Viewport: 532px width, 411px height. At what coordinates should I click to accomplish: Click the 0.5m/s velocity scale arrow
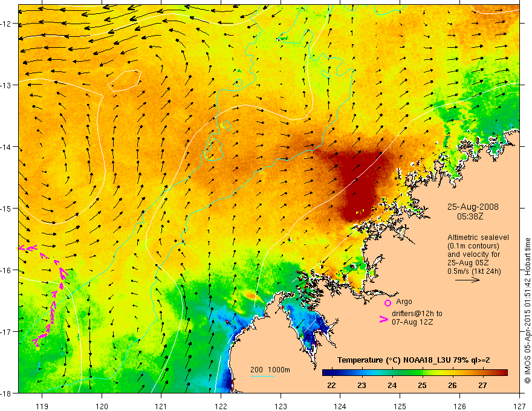pos(467,280)
